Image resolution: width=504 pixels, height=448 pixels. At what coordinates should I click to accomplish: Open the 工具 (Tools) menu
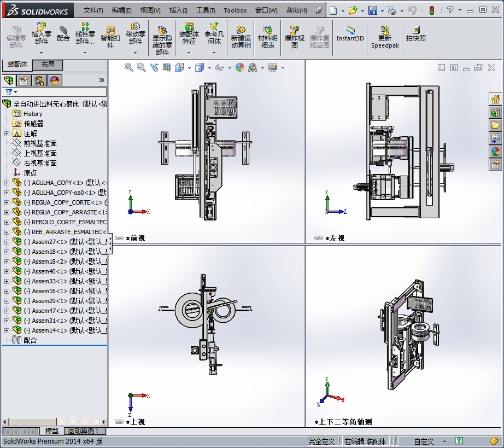tap(206, 10)
